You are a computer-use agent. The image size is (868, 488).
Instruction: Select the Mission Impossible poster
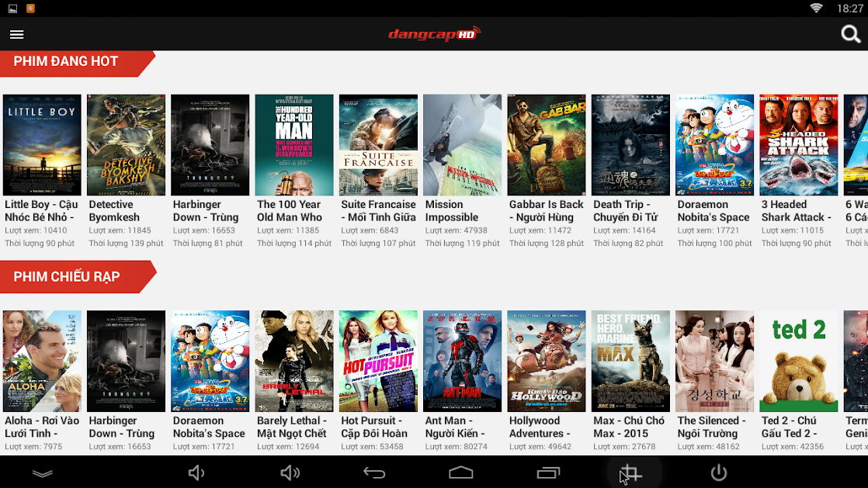coord(462,145)
